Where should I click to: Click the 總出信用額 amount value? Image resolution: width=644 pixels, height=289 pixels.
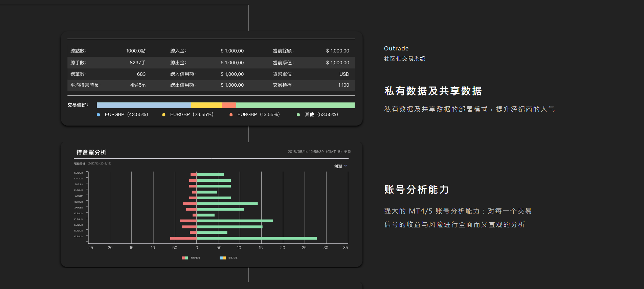point(232,85)
